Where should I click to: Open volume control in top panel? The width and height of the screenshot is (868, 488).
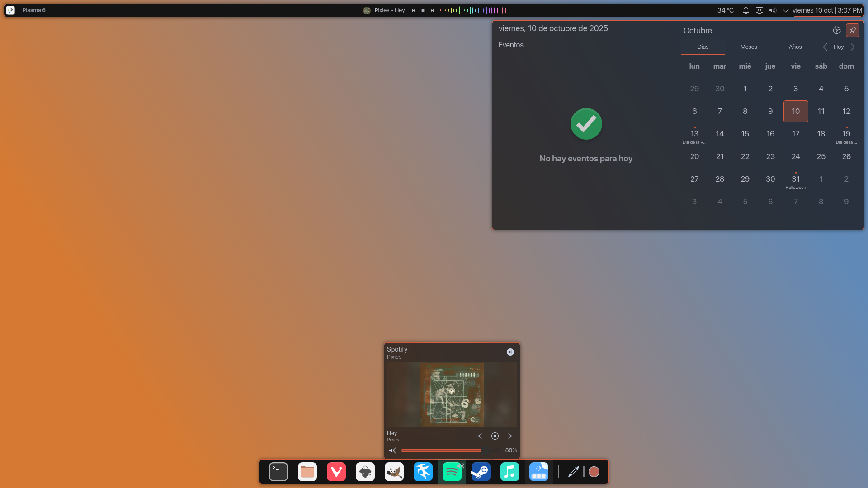point(773,10)
